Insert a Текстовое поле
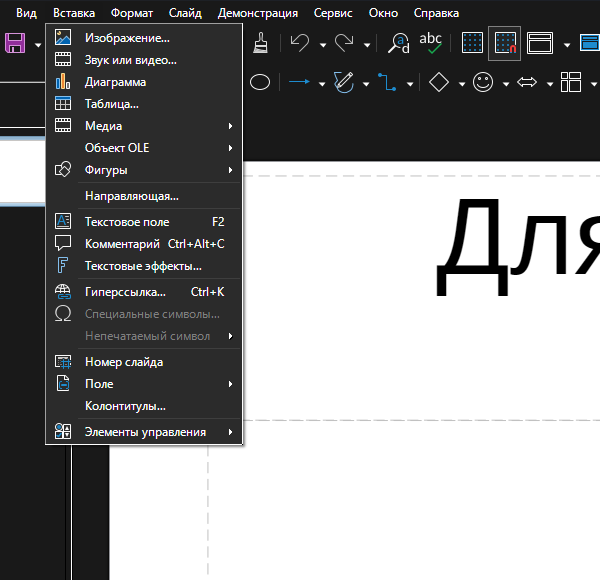Screen dimensions: 600x580 [144, 222]
